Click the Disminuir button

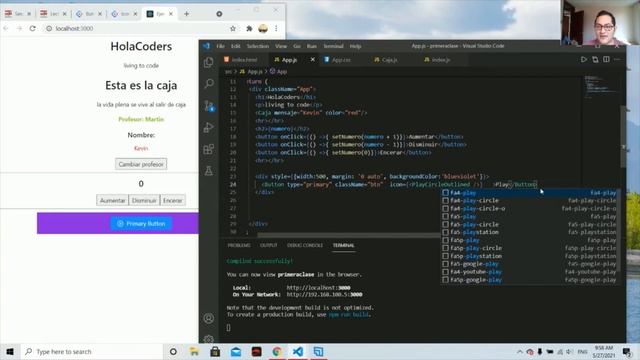coord(144,200)
